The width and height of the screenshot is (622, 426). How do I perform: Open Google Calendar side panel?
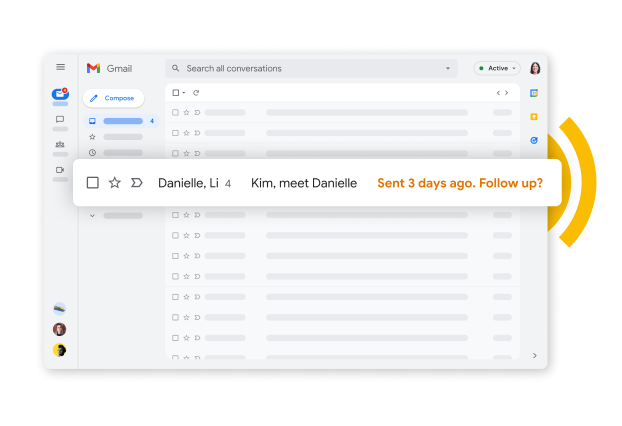tap(534, 93)
